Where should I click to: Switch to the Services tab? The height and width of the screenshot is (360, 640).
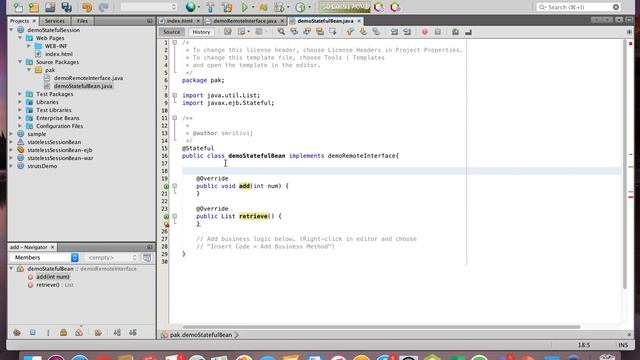click(55, 21)
